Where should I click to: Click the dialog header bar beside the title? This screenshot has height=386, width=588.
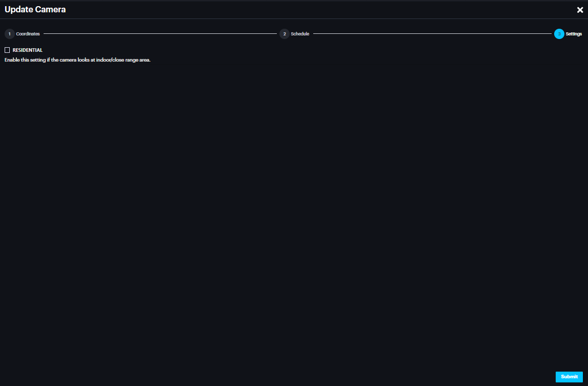pos(308,9)
